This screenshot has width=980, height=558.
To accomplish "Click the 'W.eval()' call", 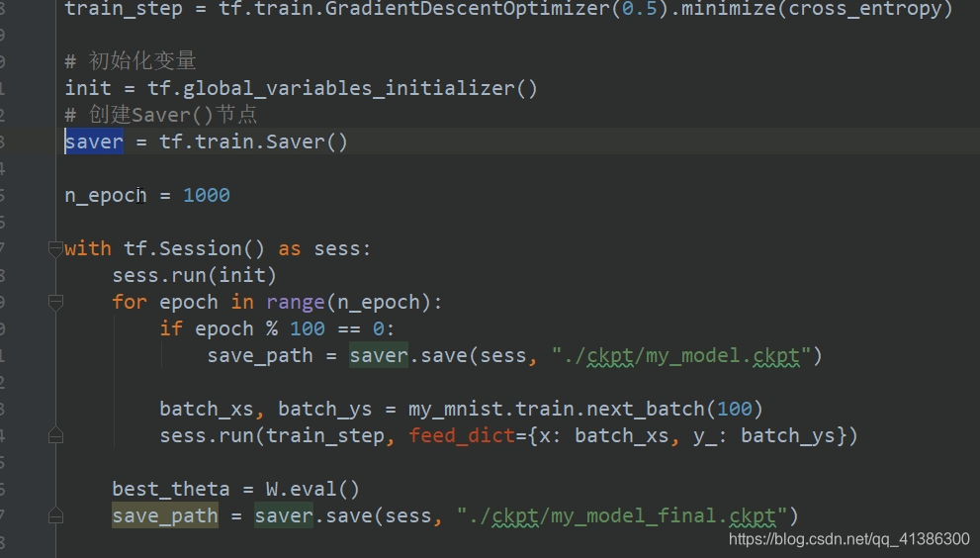I will [x=312, y=489].
